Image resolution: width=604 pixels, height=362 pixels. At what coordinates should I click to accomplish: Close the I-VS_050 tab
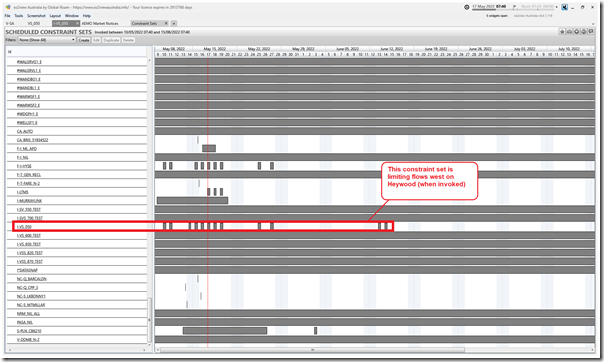pyautogui.click(x=77, y=23)
